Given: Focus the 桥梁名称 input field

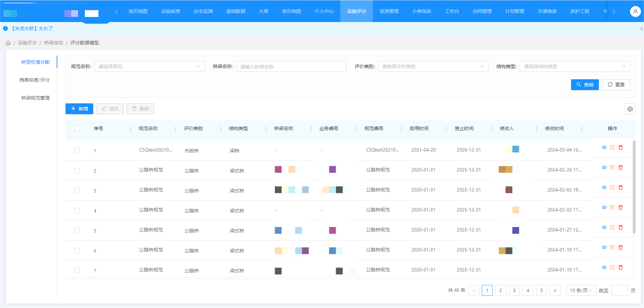Looking at the screenshot, I should [291, 66].
